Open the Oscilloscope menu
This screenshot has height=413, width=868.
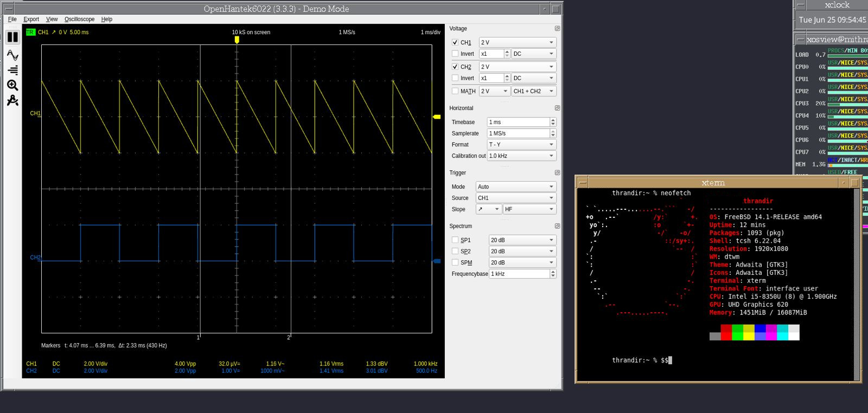coord(79,19)
